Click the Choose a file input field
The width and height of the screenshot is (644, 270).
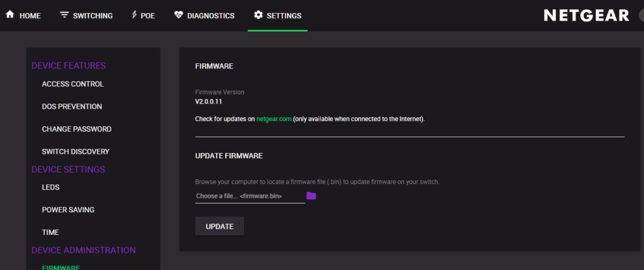[250, 196]
